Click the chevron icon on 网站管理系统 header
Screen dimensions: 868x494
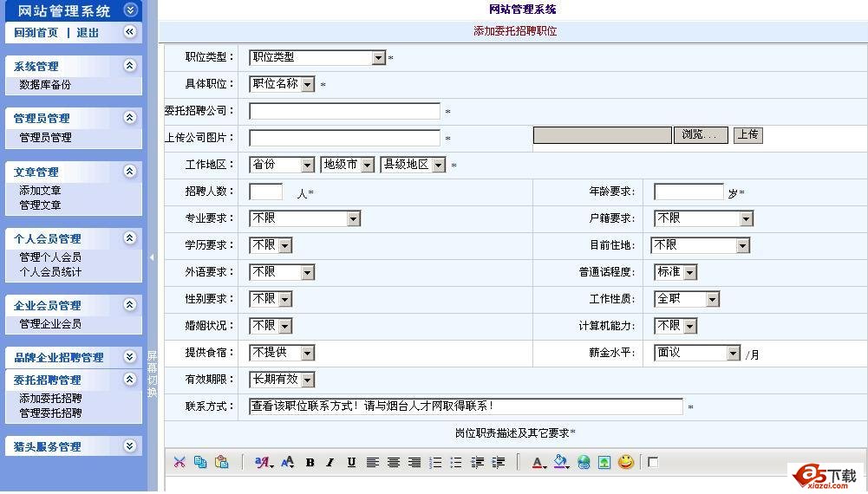pos(129,10)
